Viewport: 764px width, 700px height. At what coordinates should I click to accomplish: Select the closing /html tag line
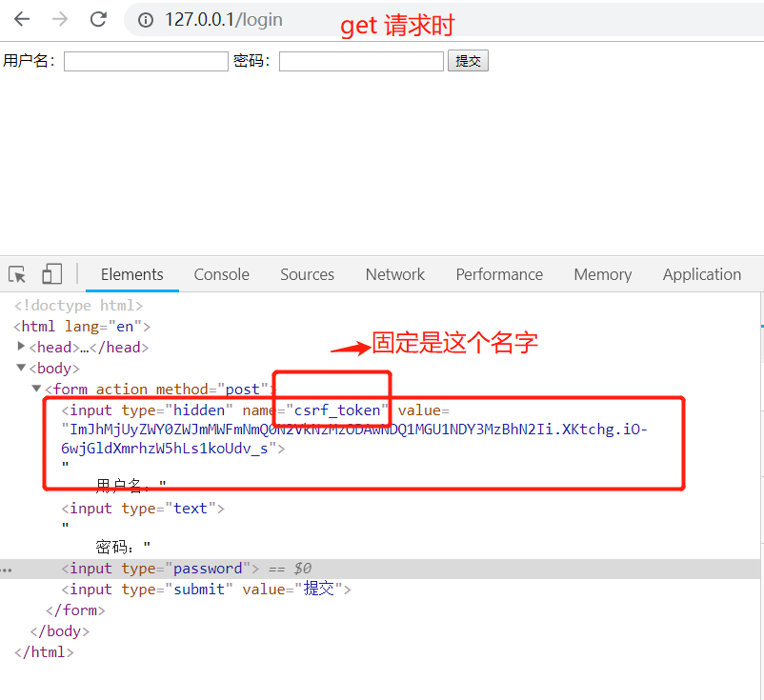pyautogui.click(x=45, y=652)
